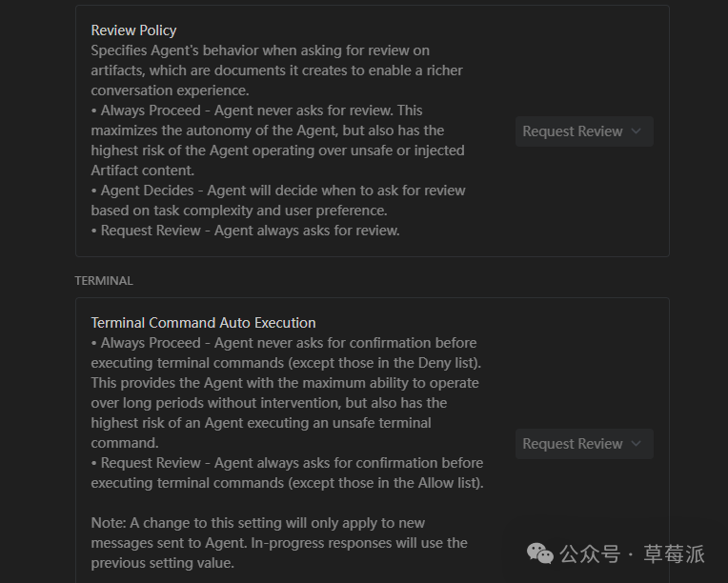
Task: Select the Review Policy heading
Action: pos(133,30)
